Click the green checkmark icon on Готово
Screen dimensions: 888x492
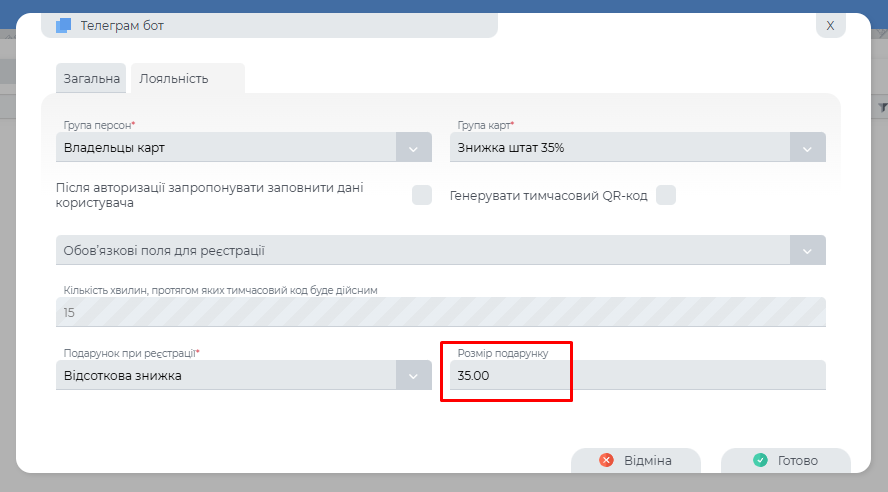(760, 460)
